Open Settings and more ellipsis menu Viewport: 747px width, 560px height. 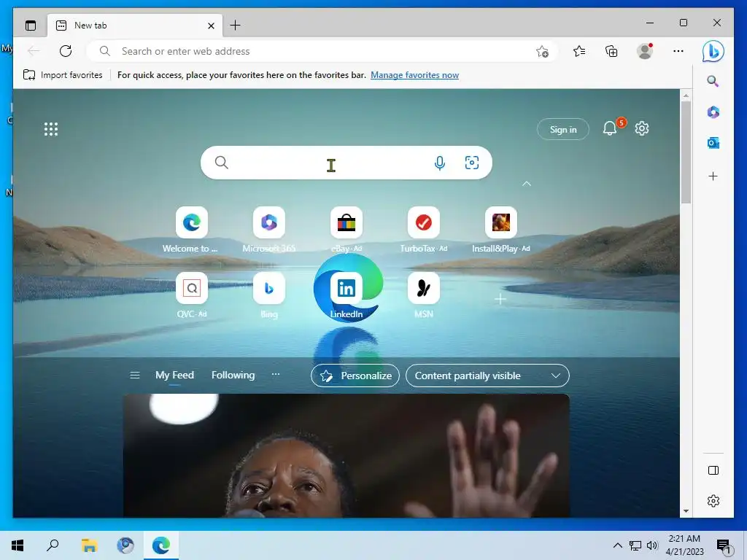click(x=678, y=51)
